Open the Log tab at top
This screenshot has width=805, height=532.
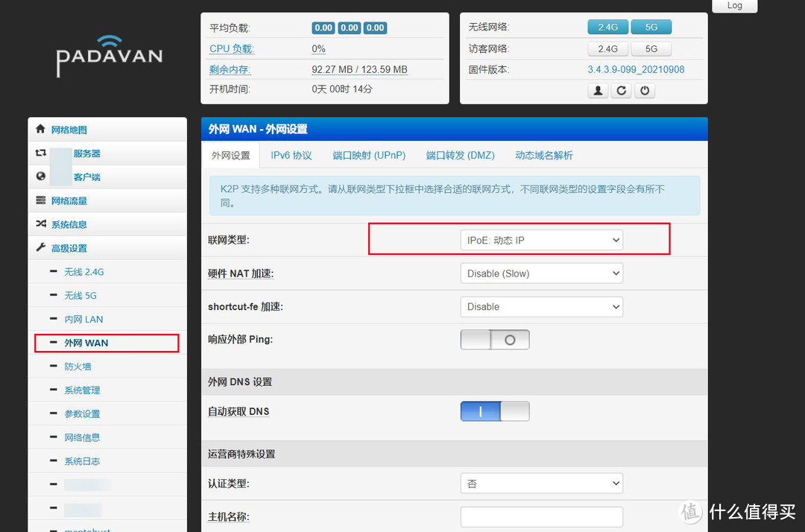(x=735, y=6)
